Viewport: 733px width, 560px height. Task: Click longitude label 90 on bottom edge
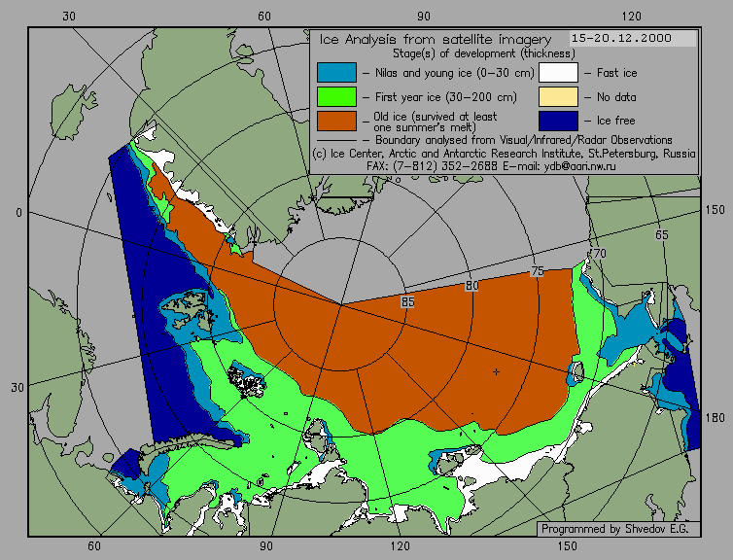click(266, 546)
